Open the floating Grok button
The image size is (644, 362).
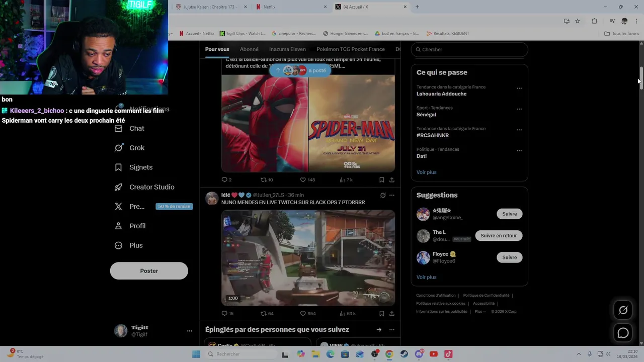(623, 310)
